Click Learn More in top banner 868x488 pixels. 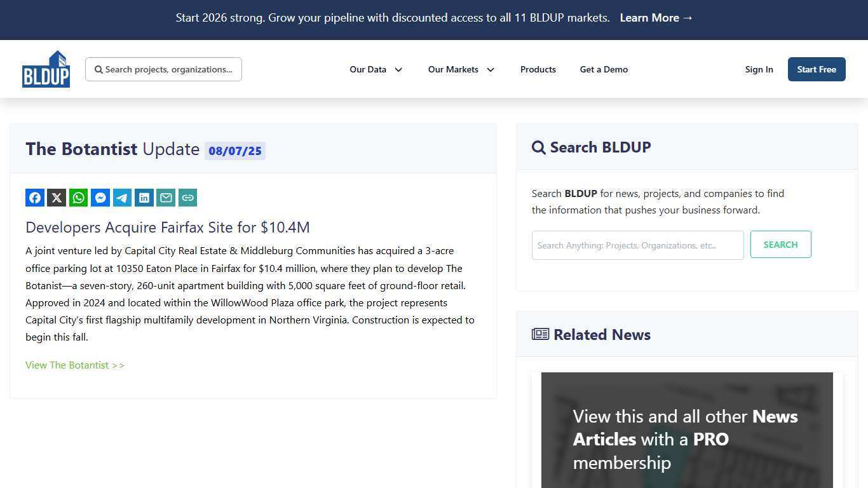656,18
